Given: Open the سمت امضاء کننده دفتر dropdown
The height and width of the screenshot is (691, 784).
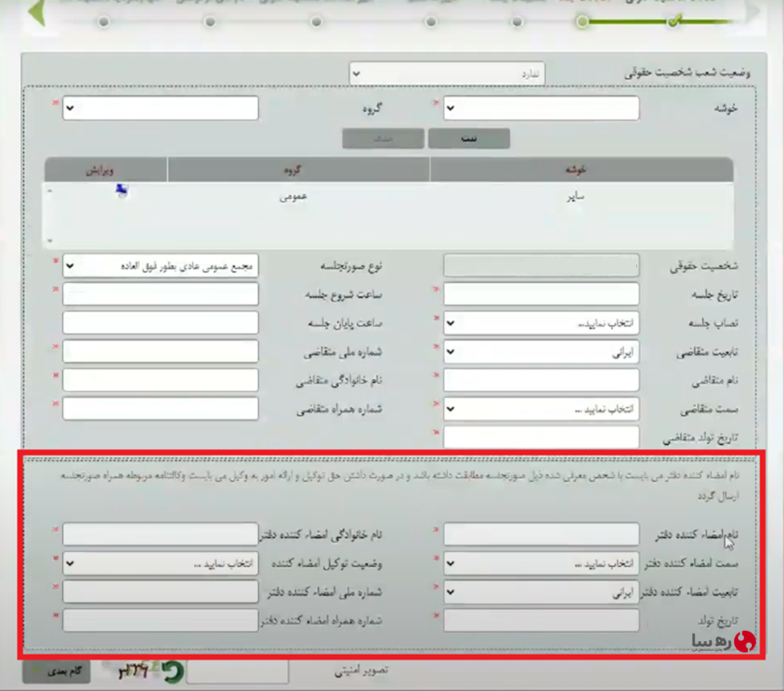Looking at the screenshot, I should 541,563.
